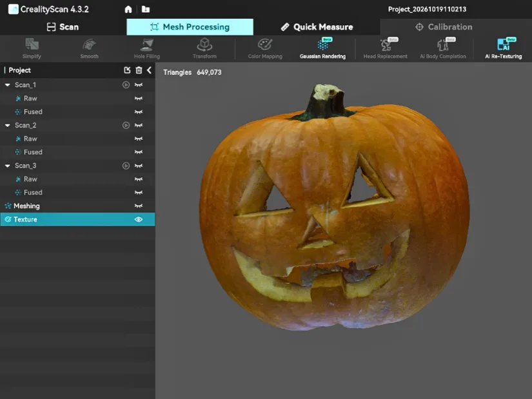Open the Calibration tab
This screenshot has height=399, width=532.
coord(444,27)
